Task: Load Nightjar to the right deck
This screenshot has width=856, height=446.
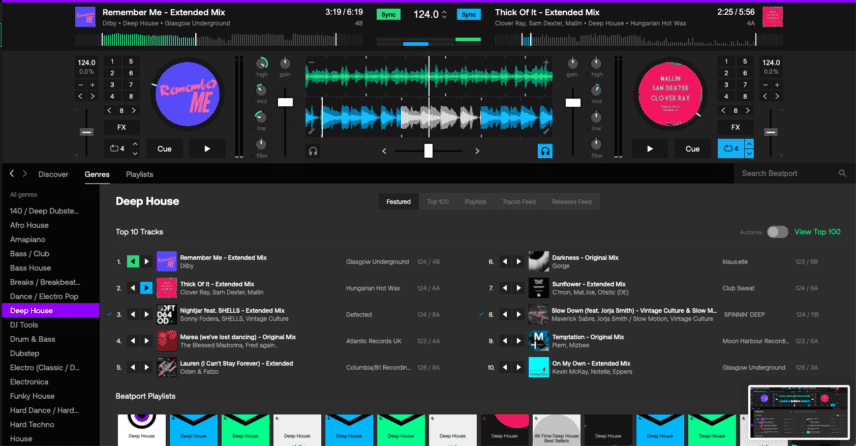Action: click(146, 314)
